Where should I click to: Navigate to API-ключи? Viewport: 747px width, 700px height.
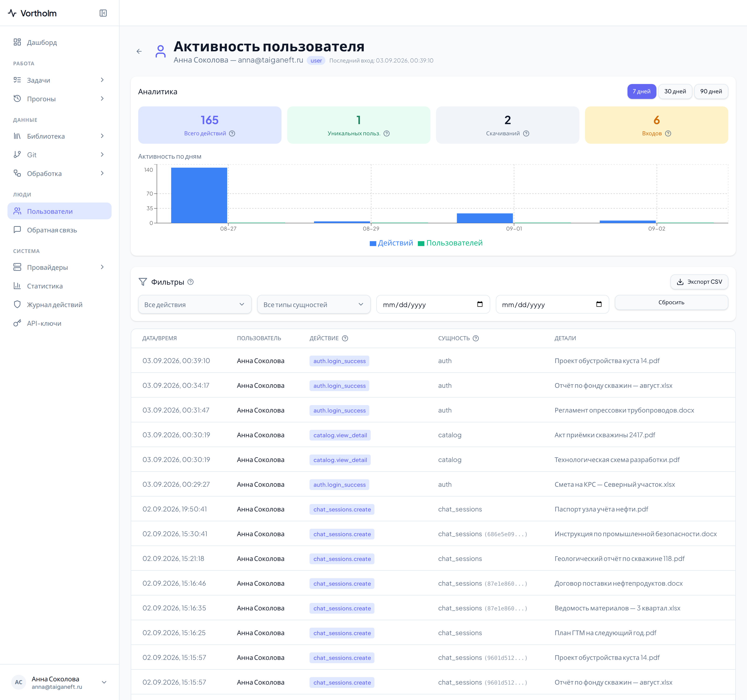coord(59,323)
